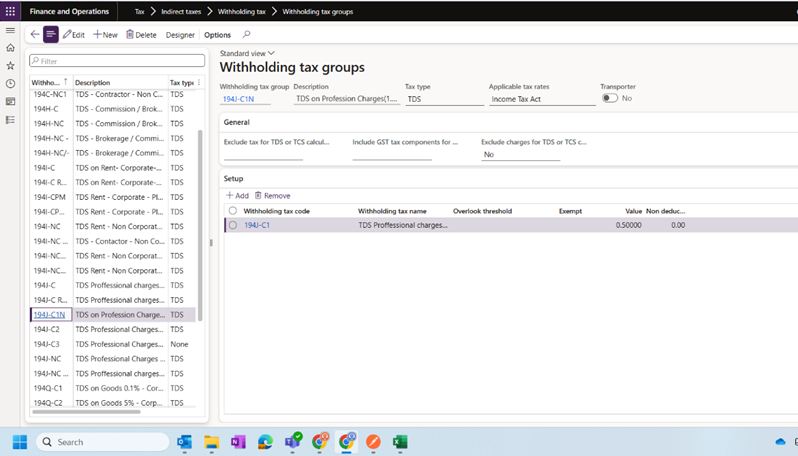The image size is (798, 456).
Task: Click the back arrow in the action bar
Action: 35,34
